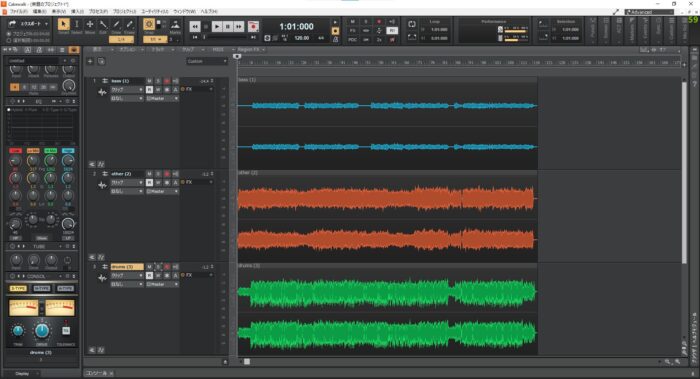The image size is (700, 379).
Task: Click the add track folder icon
Action: point(101,61)
